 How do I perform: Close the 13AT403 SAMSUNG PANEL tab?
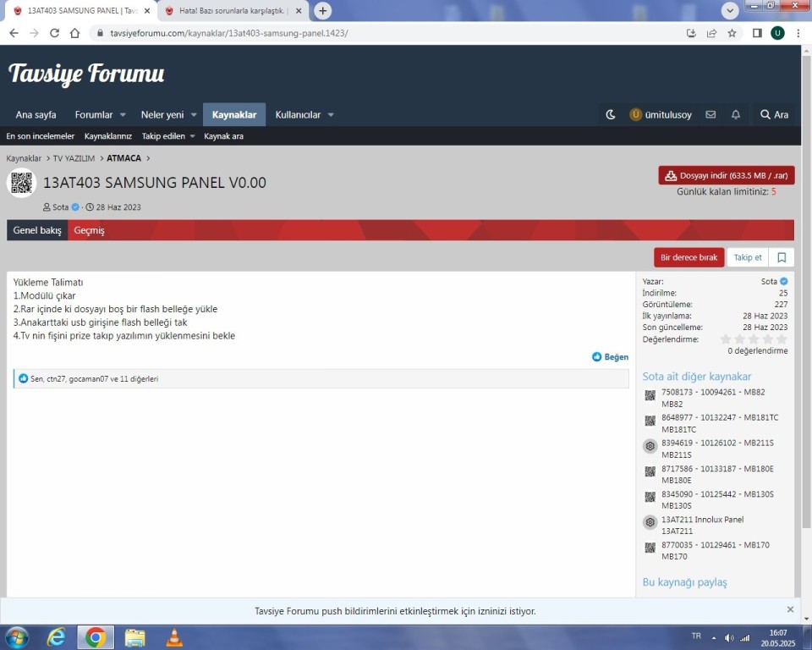(147, 10)
